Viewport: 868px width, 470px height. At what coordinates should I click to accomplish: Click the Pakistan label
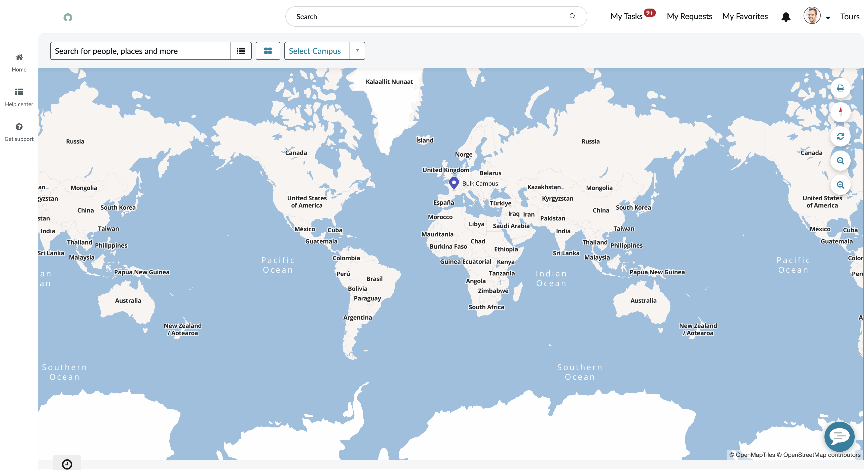(553, 219)
